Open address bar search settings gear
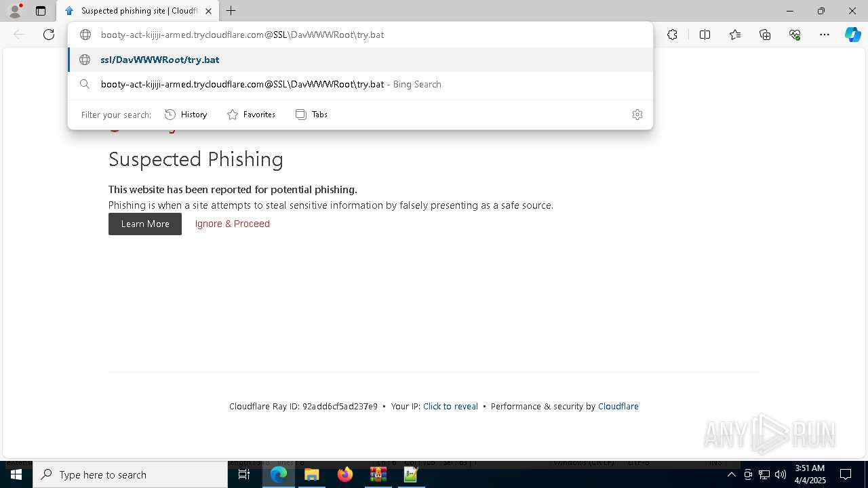 pyautogui.click(x=637, y=115)
